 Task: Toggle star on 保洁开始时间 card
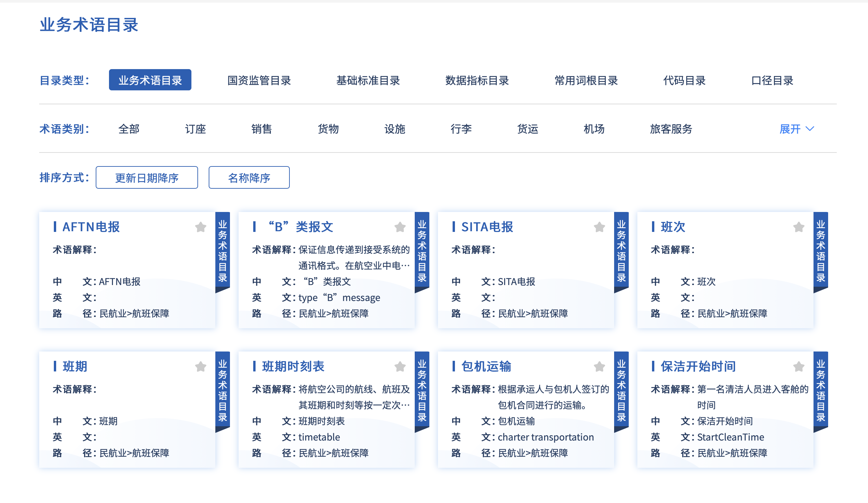coord(799,367)
